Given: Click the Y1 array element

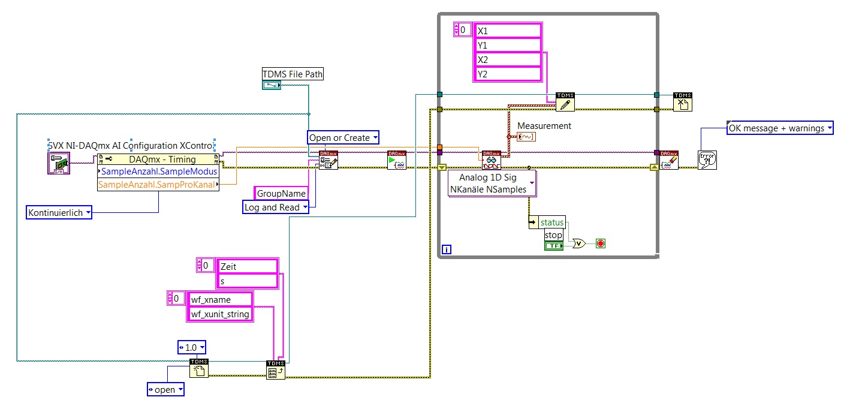Looking at the screenshot, I should click(x=508, y=45).
